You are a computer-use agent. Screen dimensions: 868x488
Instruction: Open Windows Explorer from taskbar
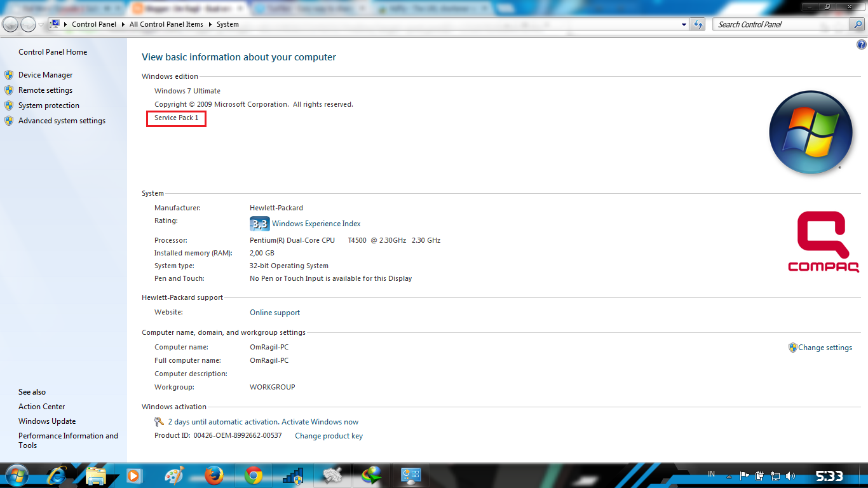[x=95, y=475]
